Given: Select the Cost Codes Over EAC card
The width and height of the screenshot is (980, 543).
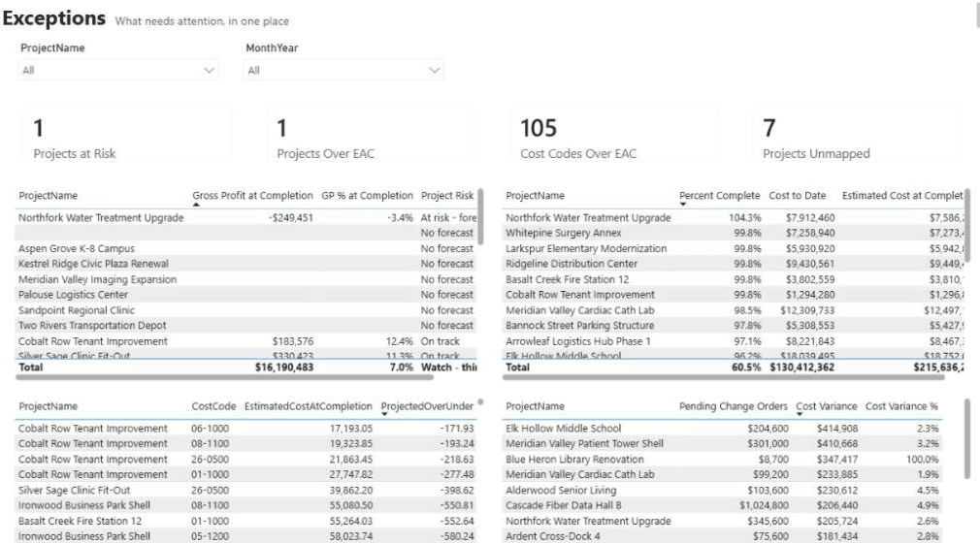Looking at the screenshot, I should [614, 136].
